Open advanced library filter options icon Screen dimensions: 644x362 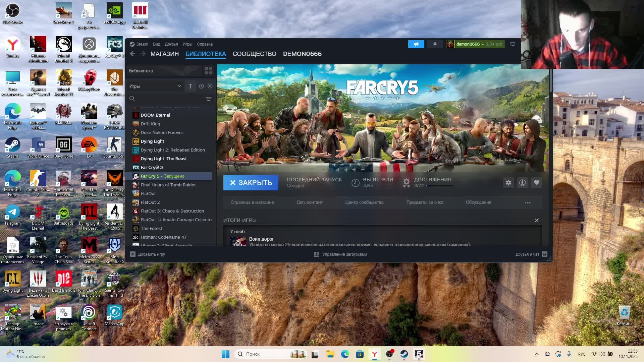(208, 99)
